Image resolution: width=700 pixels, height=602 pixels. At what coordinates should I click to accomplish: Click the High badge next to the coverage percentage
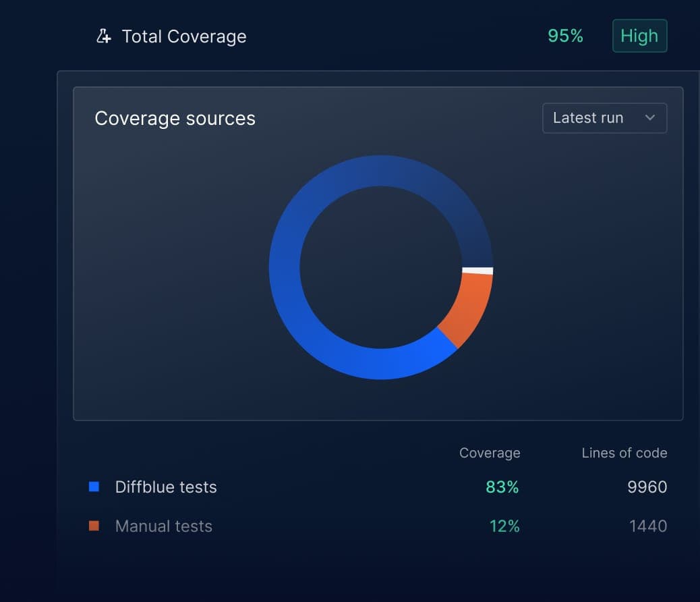tap(639, 36)
